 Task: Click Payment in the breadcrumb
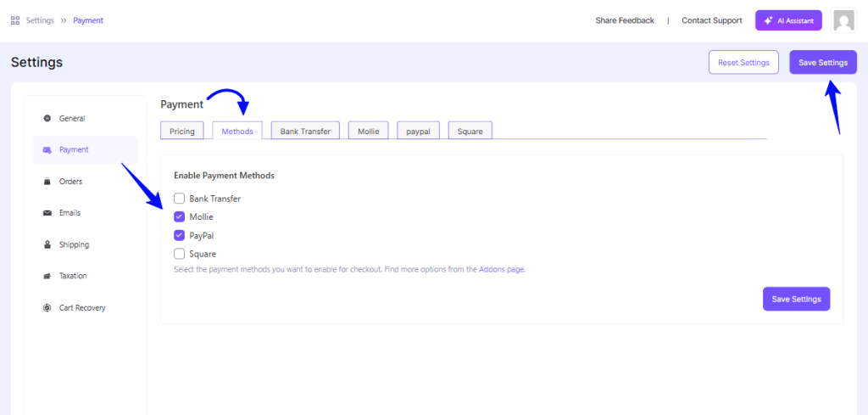click(x=88, y=20)
